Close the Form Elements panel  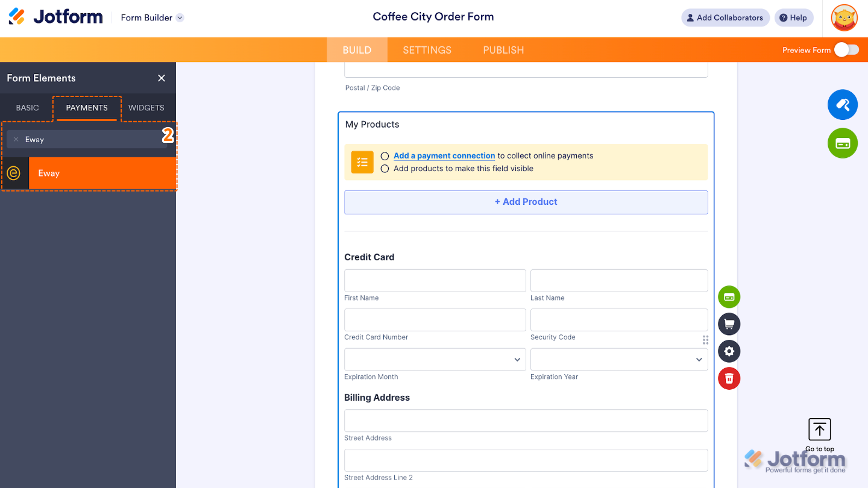(161, 78)
